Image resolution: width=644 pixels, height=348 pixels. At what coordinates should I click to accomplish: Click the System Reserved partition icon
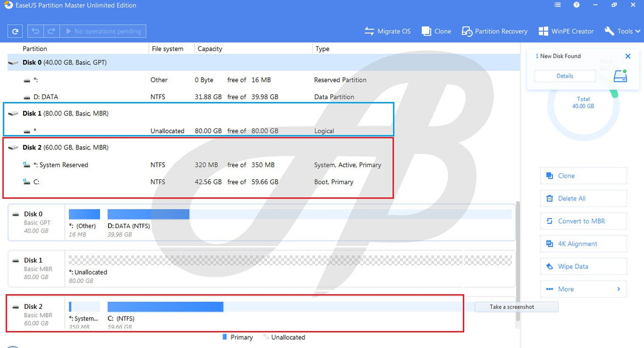click(27, 165)
